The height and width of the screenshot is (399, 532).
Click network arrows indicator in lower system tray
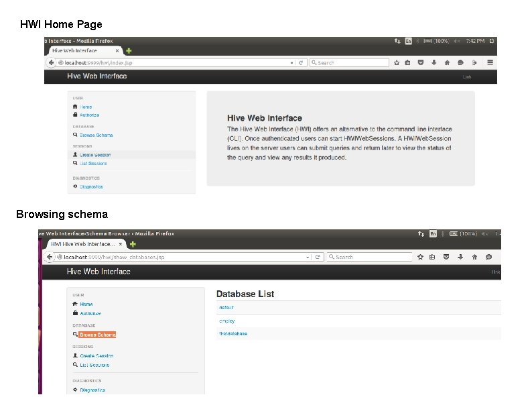point(421,233)
